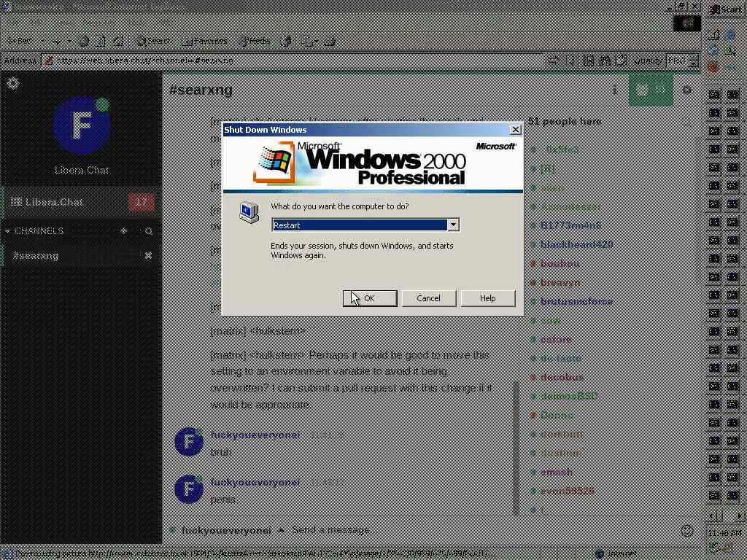The width and height of the screenshot is (747, 560).
Task: Click the Forward arrow in Internet Explorer
Action: (56, 42)
